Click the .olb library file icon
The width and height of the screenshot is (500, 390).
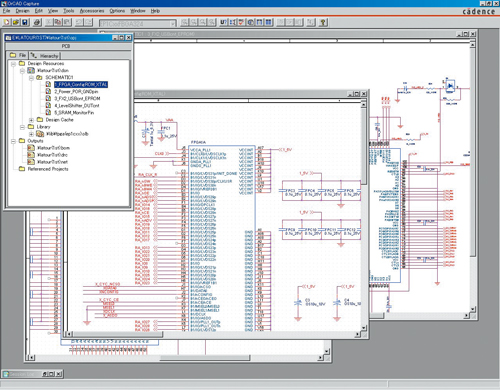tap(40, 134)
